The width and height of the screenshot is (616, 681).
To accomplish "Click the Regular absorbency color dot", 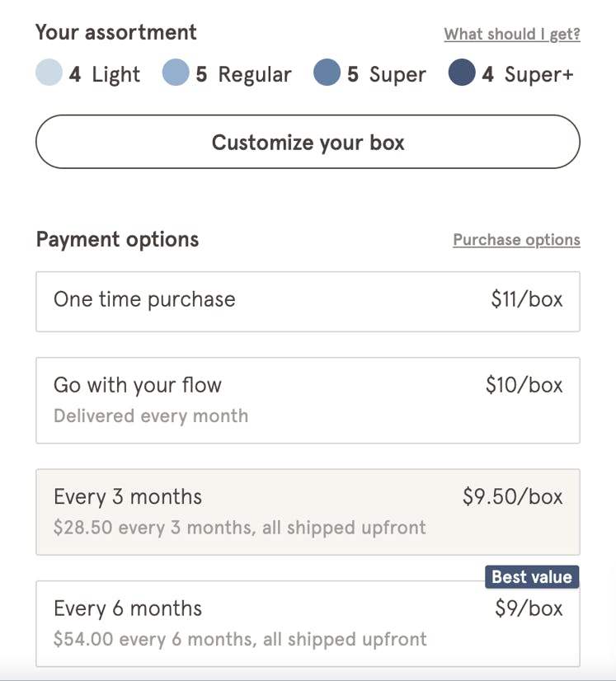I will (176, 73).
